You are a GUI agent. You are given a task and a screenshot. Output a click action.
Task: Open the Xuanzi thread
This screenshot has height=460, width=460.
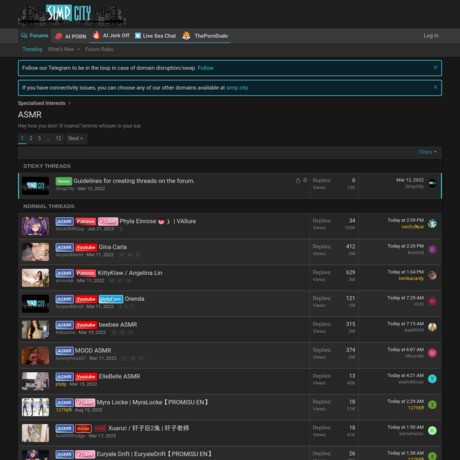coord(149,428)
